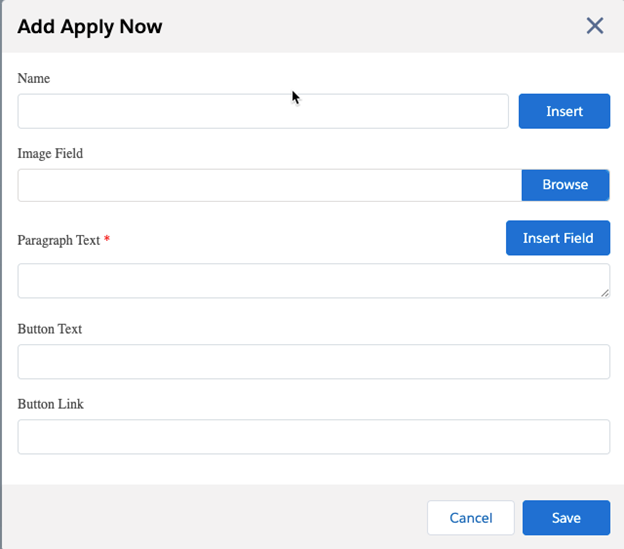Select the Button Text input box
This screenshot has height=549, width=624.
coord(313,362)
